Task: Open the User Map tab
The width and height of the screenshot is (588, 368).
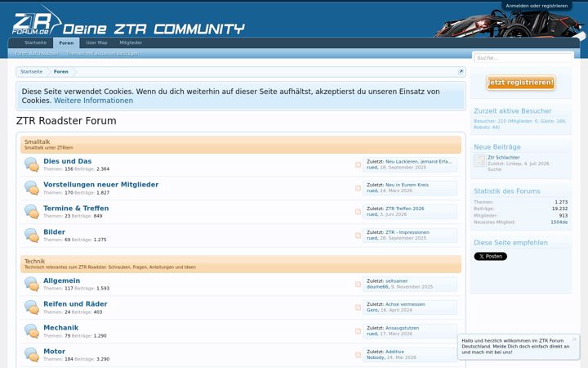Action: pyautogui.click(x=96, y=43)
